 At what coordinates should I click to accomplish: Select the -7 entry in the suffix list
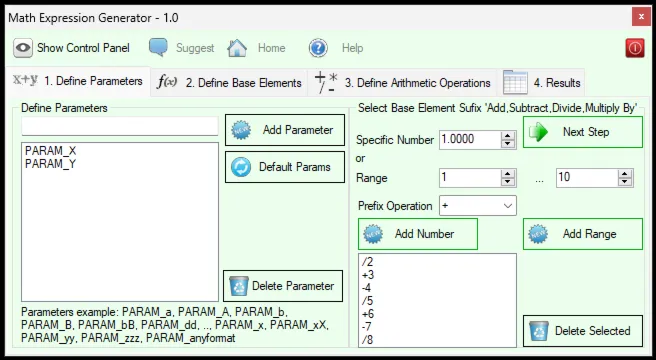coord(367,327)
